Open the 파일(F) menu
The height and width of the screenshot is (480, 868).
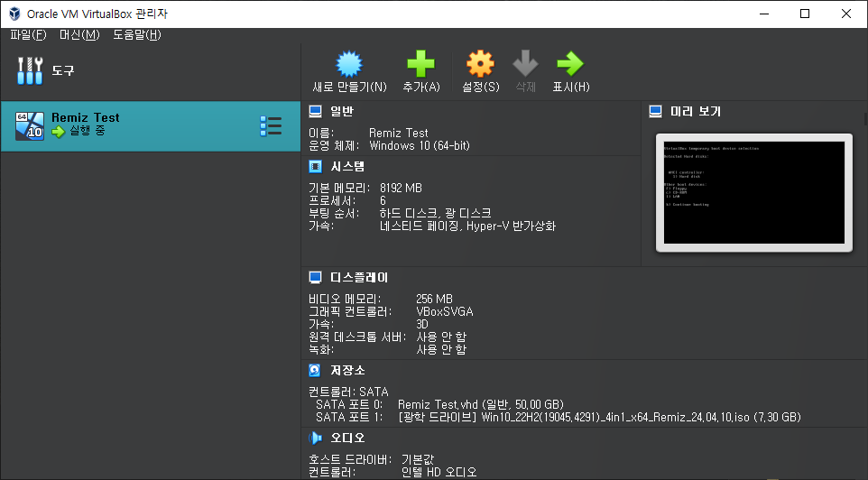pos(28,35)
